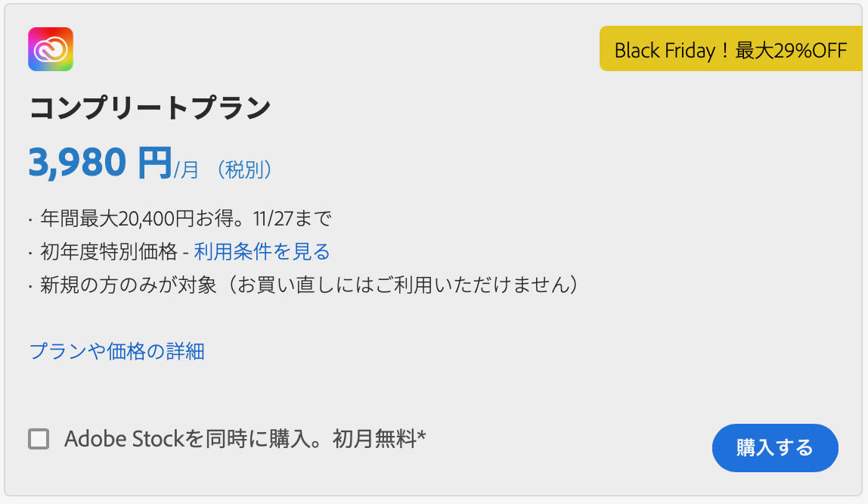Viewport: 868px width, 504px height.
Task: Click the blue 購入する button
Action: point(775,448)
